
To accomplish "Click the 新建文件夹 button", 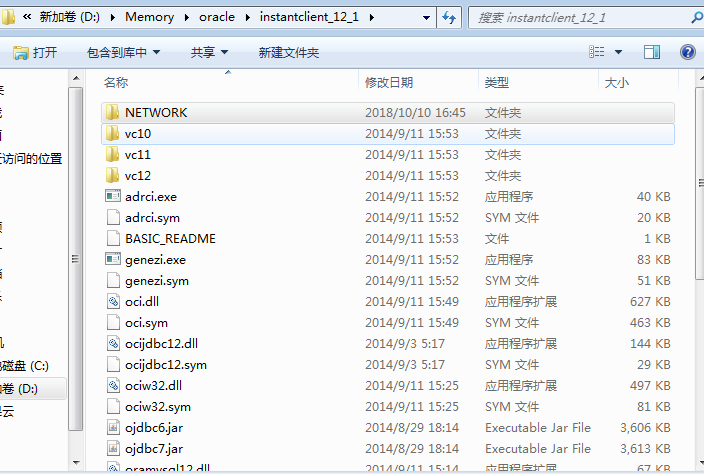I will (x=289, y=53).
